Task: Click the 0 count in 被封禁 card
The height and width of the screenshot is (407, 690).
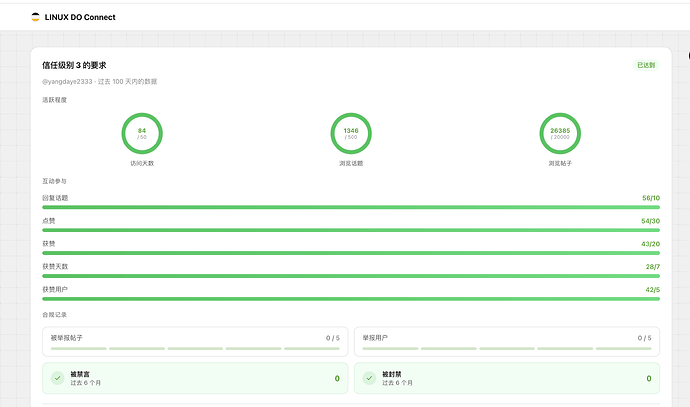Action: (x=649, y=378)
